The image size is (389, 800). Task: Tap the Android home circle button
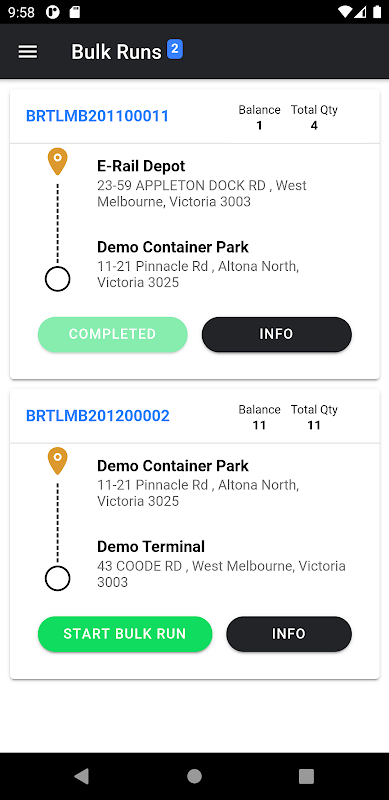coord(194,776)
